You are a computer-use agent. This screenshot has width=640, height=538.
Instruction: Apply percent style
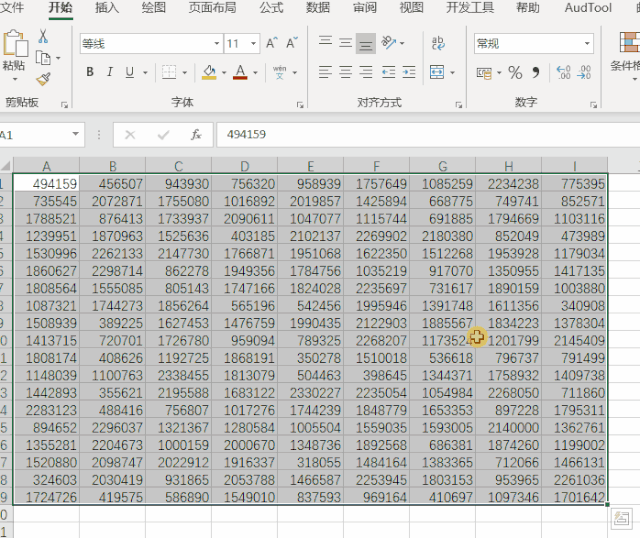515,73
